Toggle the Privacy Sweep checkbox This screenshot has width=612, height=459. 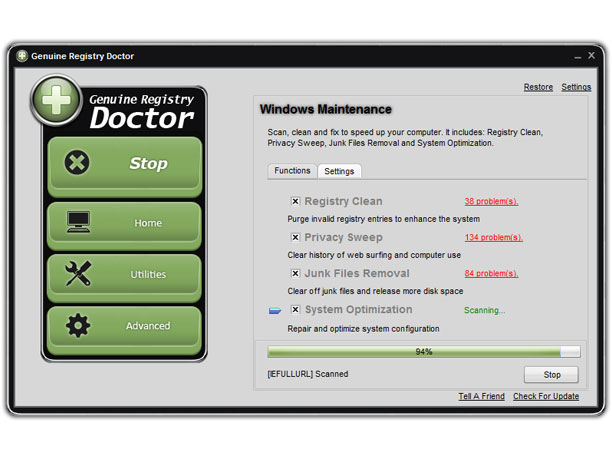[x=295, y=237]
